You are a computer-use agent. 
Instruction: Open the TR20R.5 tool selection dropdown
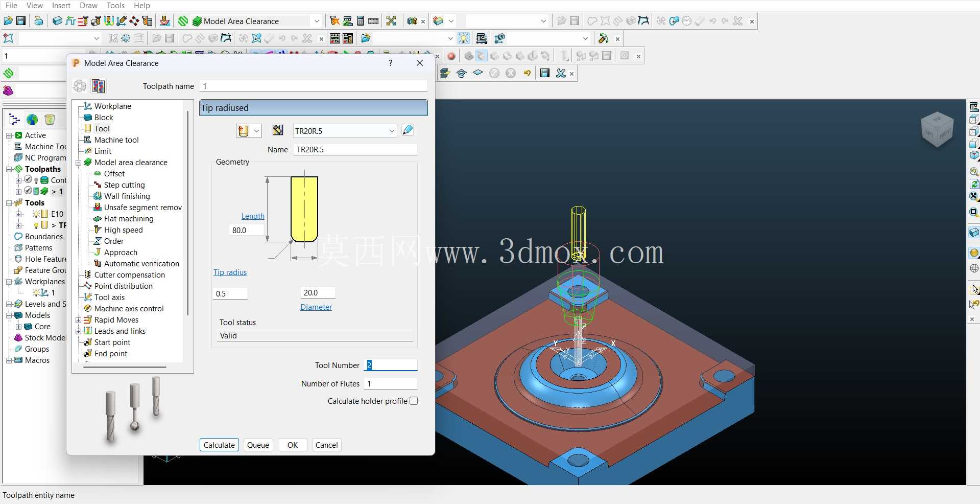tap(392, 131)
